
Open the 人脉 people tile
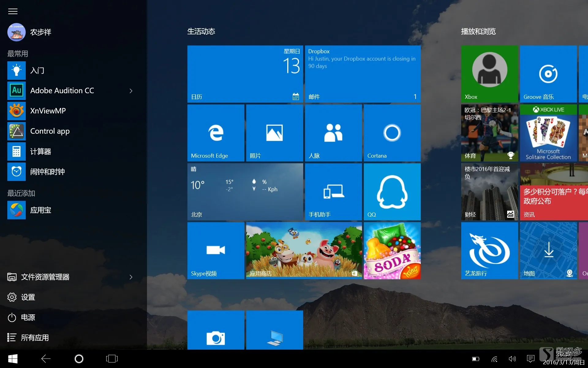click(x=333, y=133)
